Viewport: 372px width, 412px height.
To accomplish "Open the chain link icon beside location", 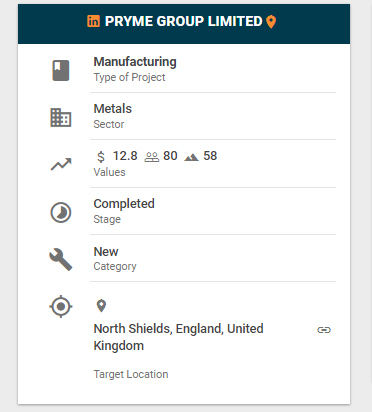I will 324,330.
